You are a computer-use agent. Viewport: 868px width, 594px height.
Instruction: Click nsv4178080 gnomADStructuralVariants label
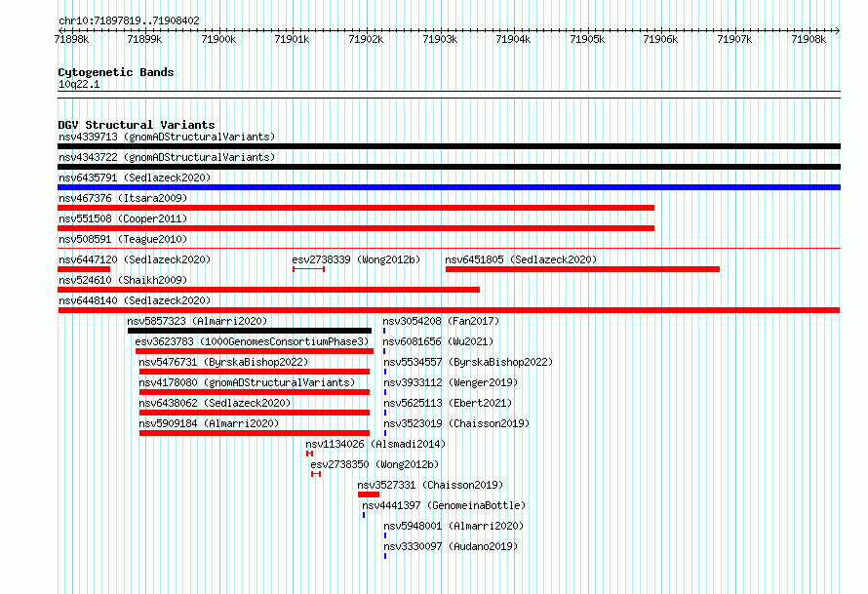pyautogui.click(x=247, y=382)
